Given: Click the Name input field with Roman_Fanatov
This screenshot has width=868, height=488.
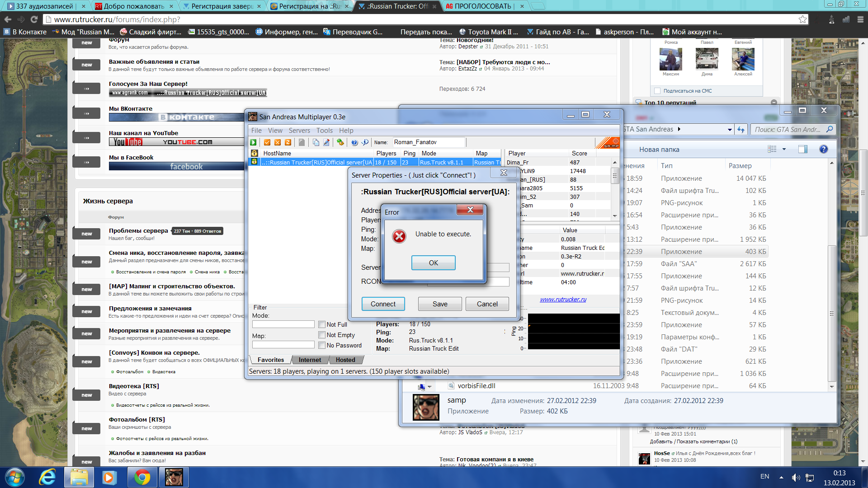Looking at the screenshot, I should pos(429,142).
